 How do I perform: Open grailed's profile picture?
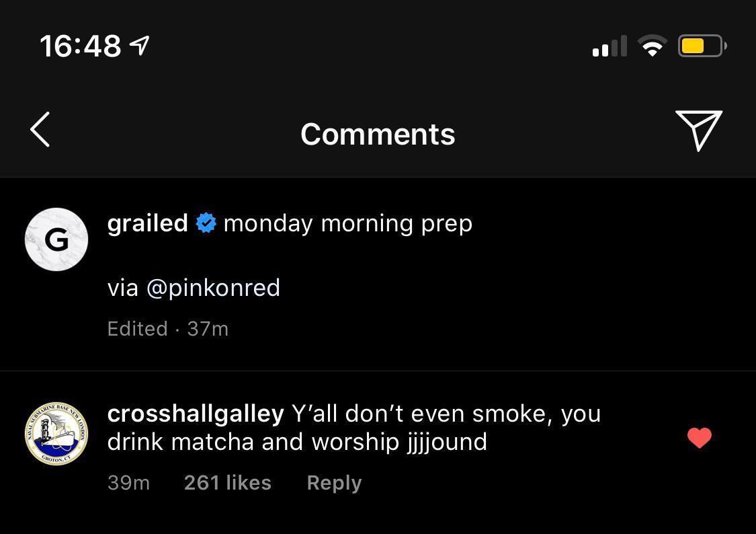56,239
